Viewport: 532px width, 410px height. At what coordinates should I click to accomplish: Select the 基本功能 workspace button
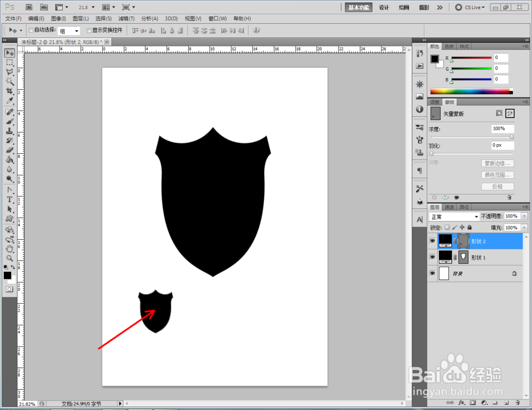[359, 7]
